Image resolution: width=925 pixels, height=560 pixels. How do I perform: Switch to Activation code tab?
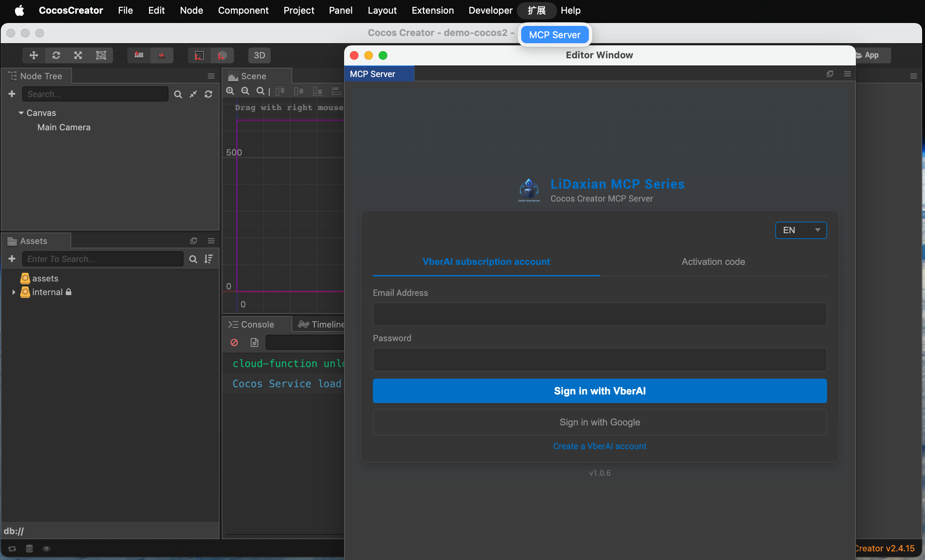[x=713, y=262]
